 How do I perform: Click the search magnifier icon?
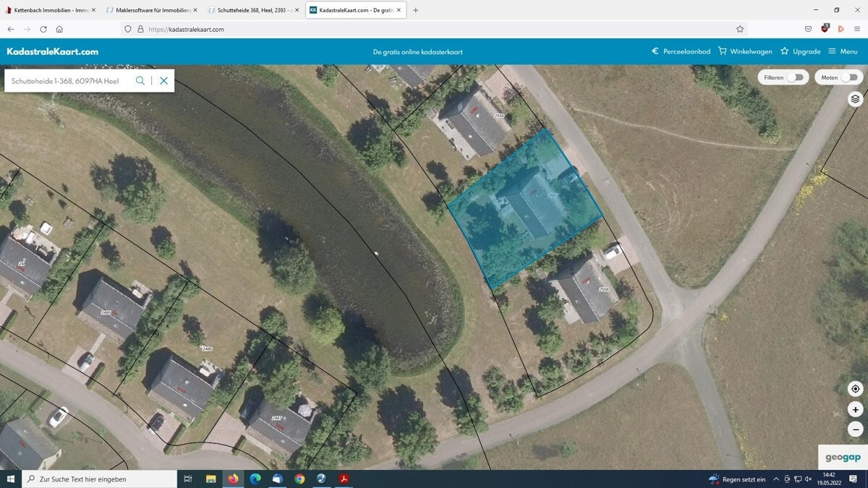pos(140,81)
